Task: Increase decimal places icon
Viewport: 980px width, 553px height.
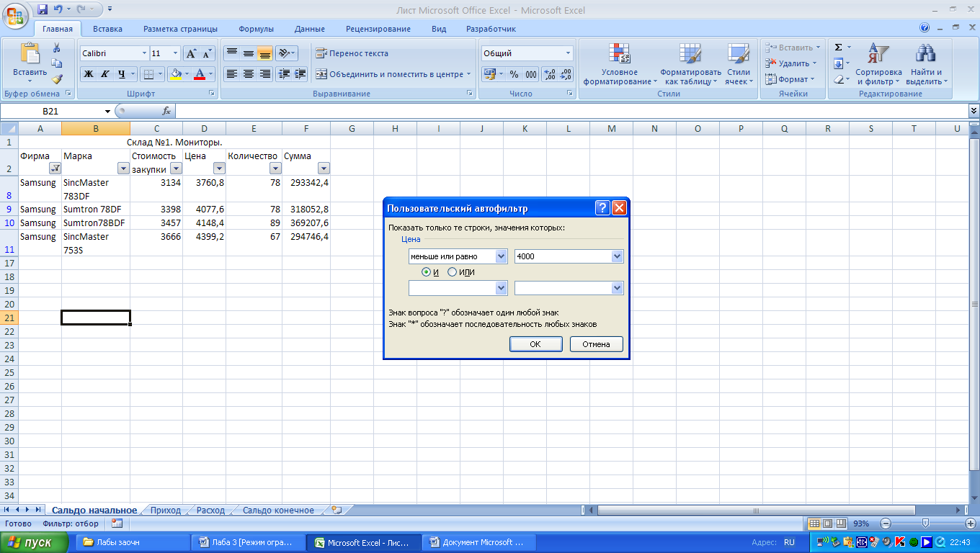Action: click(x=549, y=74)
